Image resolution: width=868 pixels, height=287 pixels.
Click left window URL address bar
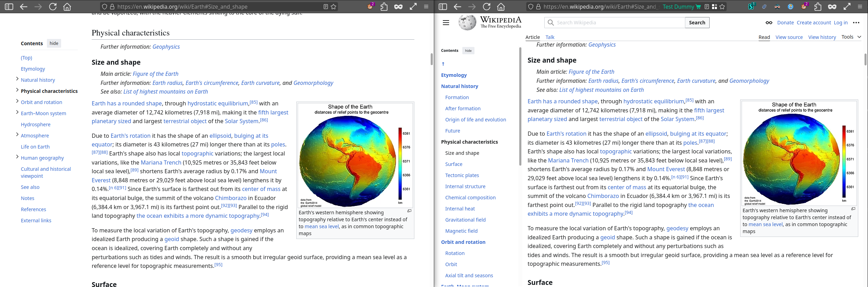coord(219,7)
